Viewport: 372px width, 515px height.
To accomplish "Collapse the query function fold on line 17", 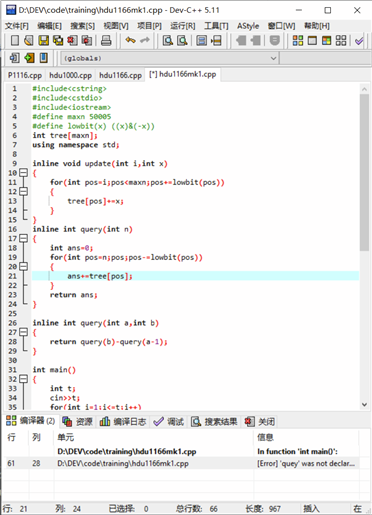I will [x=23, y=238].
